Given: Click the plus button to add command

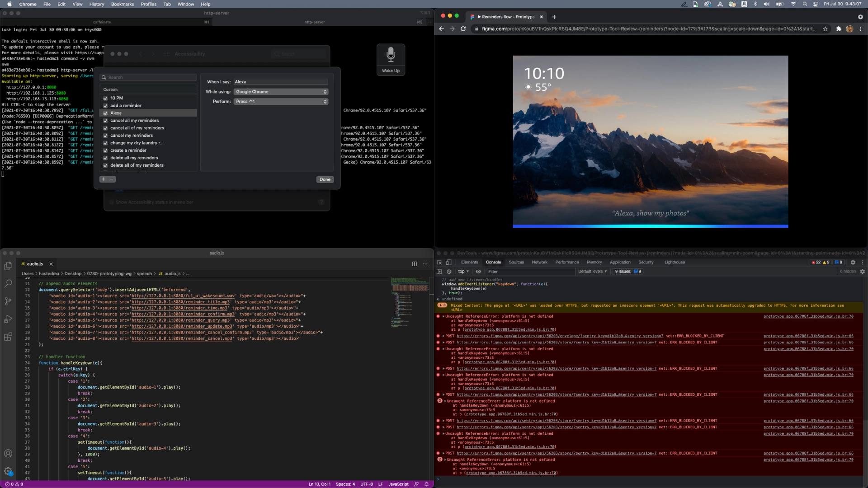Looking at the screenshot, I should [x=104, y=179].
